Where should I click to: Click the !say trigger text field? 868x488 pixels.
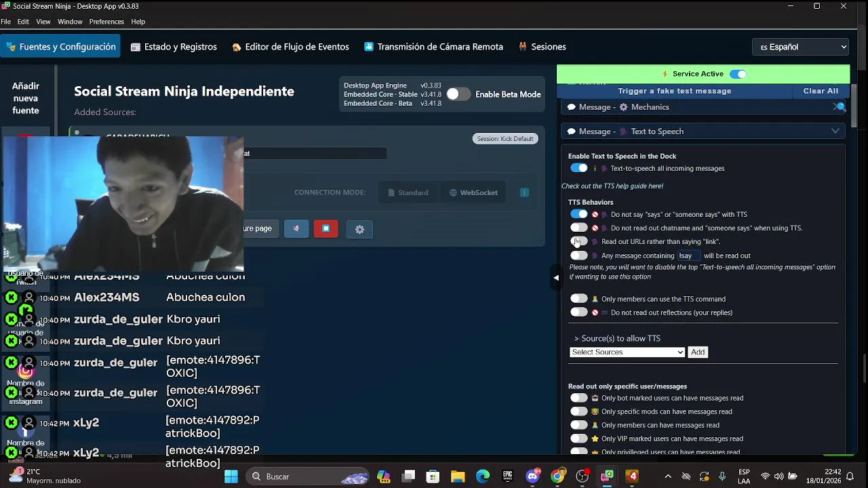(x=688, y=256)
